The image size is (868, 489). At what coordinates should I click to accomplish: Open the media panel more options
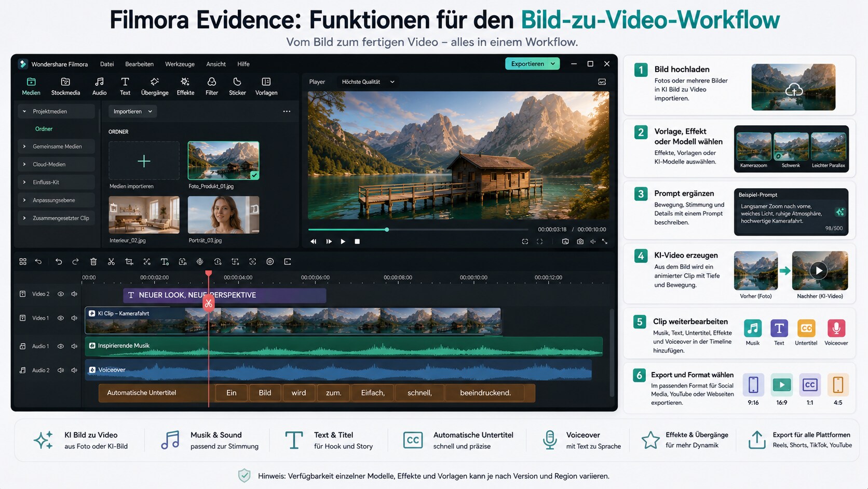pos(287,111)
